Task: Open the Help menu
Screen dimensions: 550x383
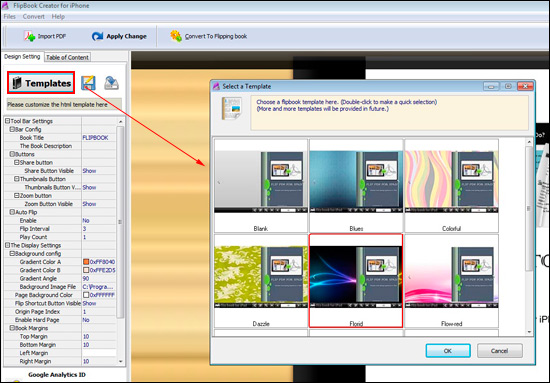Action: pos(58,16)
